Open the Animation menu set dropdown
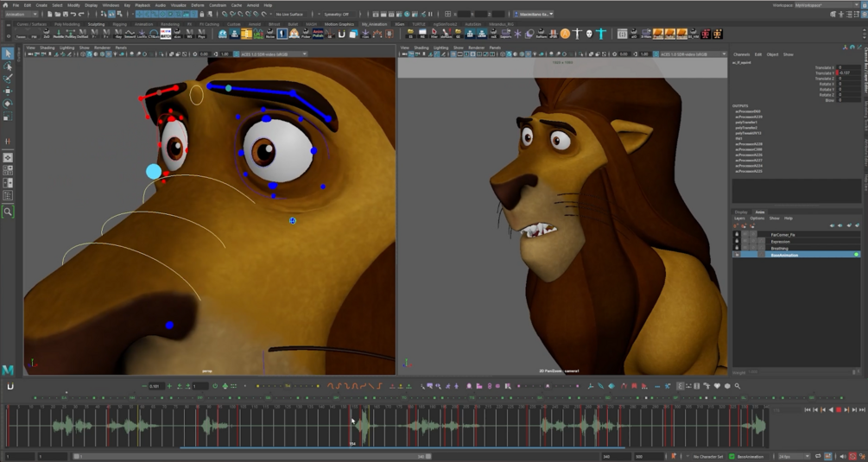This screenshot has height=462, width=868. 21,14
